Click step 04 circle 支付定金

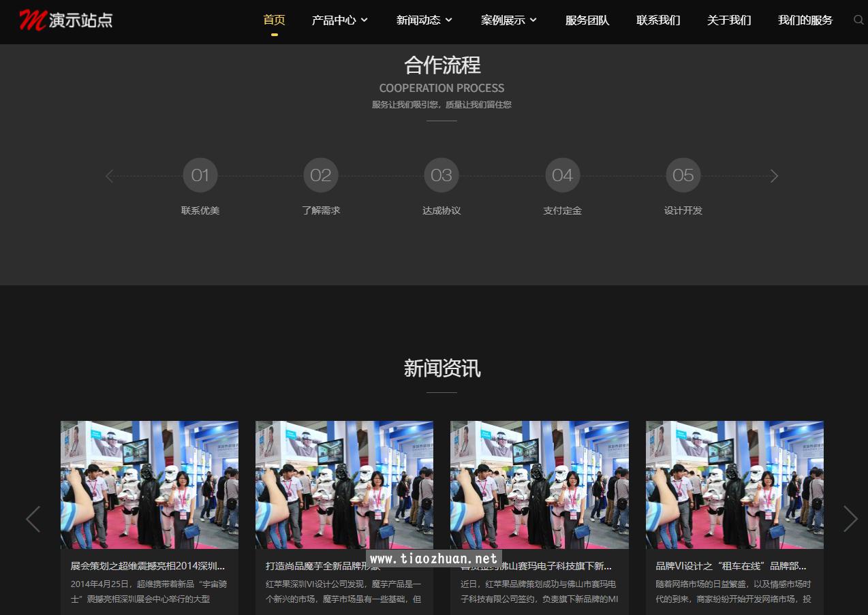[562, 176]
